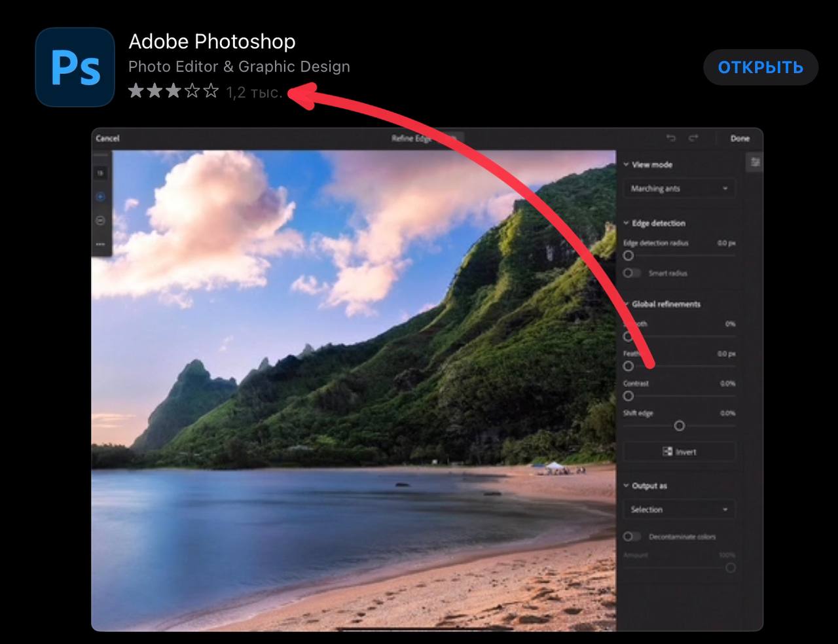
Task: Click the undo arrow icon
Action: (x=670, y=138)
